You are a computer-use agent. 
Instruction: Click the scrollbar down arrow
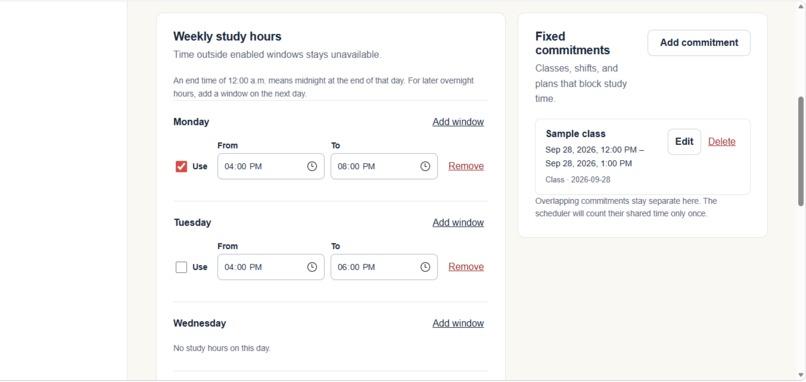(800, 374)
